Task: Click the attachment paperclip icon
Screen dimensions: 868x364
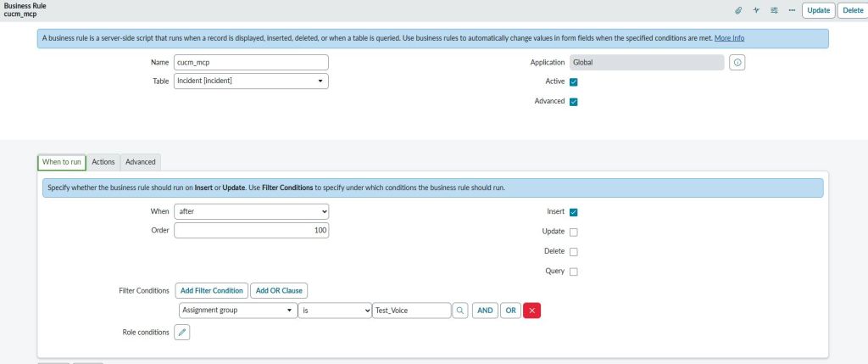Action: [x=738, y=10]
